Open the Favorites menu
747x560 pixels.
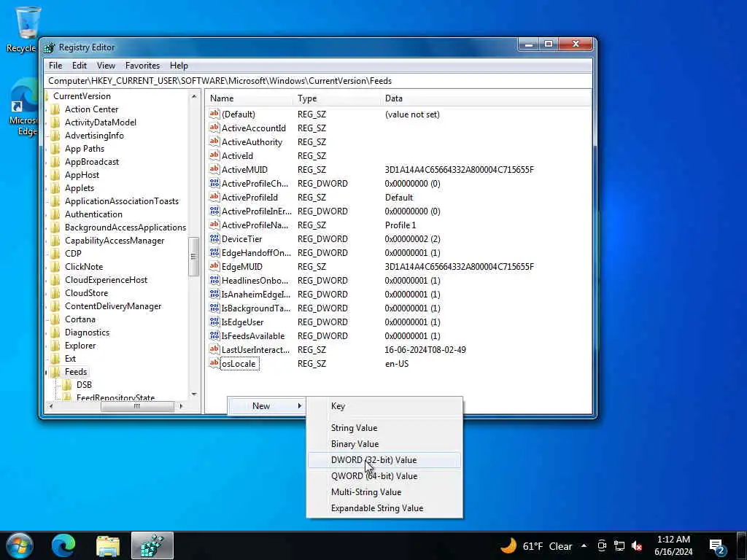click(x=142, y=65)
